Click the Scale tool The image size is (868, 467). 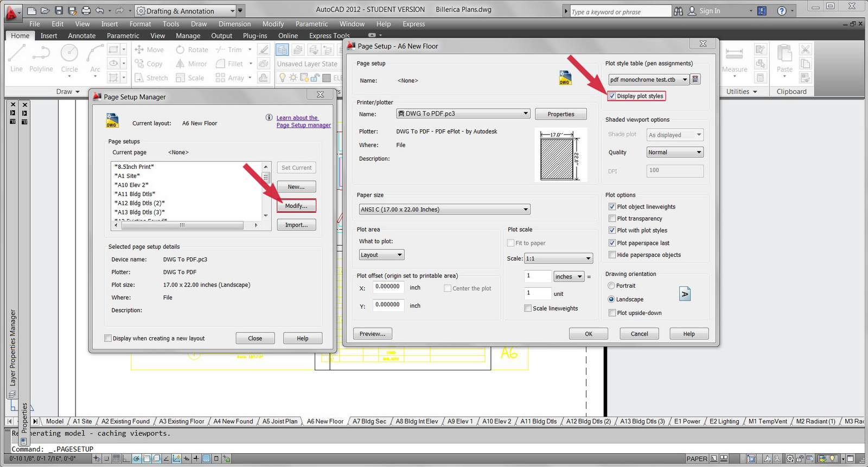coord(190,78)
